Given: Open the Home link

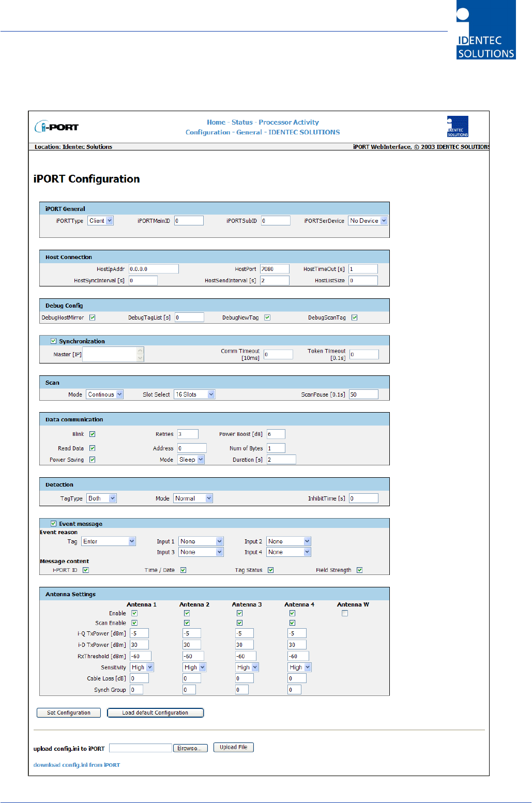Looking at the screenshot, I should point(216,123).
